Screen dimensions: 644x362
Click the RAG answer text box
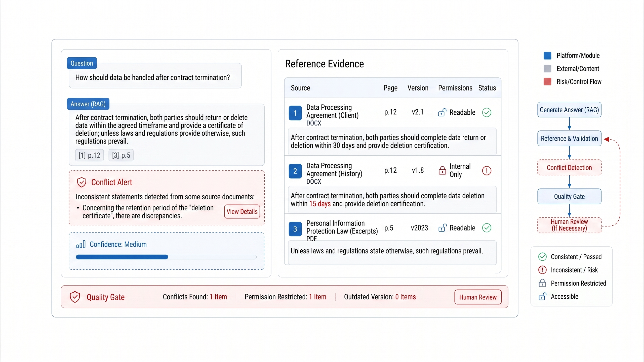[x=167, y=135]
